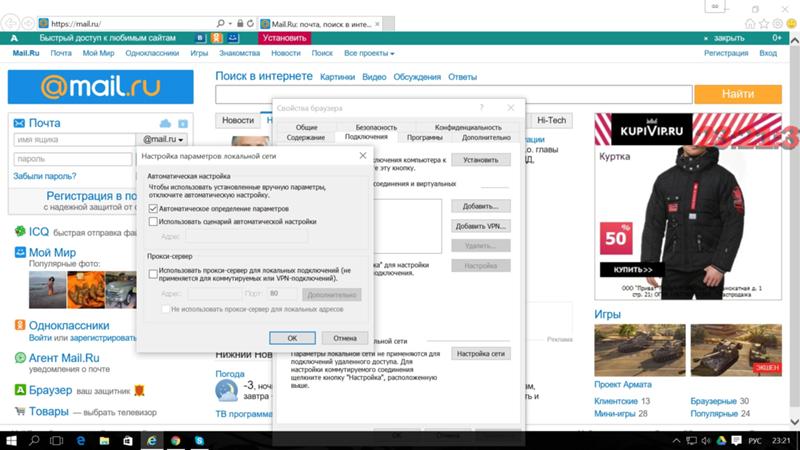Open Chrome from the taskbar
The height and width of the screenshot is (450, 800).
[176, 440]
